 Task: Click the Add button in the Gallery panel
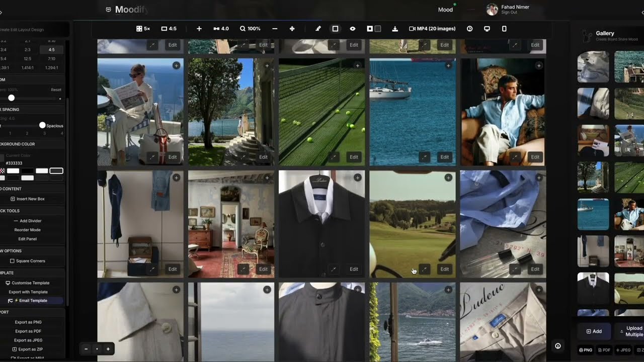594,331
